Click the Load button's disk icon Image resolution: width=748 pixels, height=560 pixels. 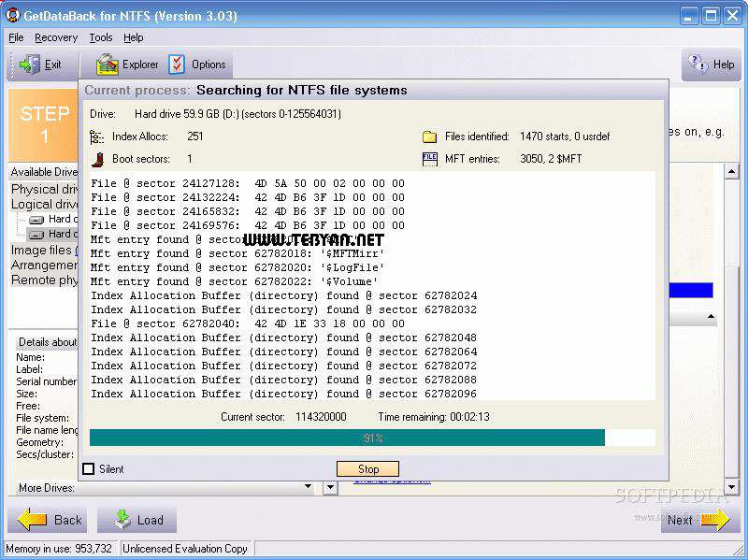[x=122, y=520]
